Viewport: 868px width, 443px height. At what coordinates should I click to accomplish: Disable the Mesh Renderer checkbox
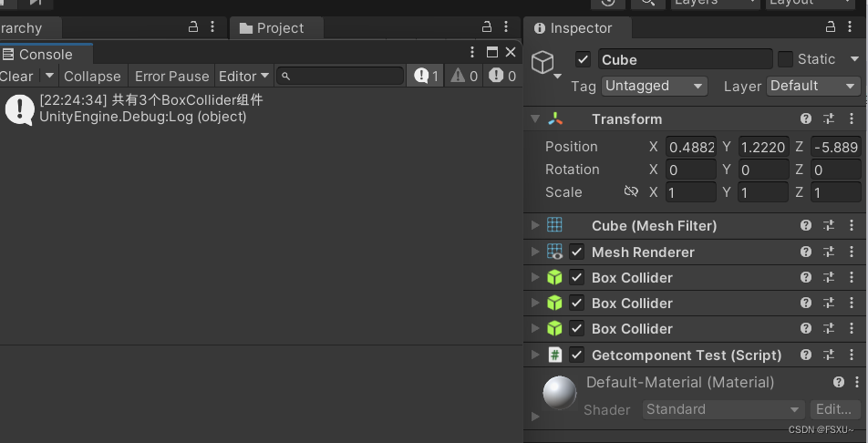577,252
